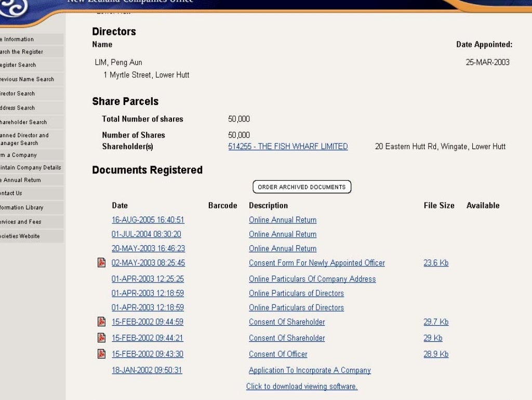Screen dimensions: 532x400
Task: Open the Consent Of Officer description link
Action: point(278,354)
